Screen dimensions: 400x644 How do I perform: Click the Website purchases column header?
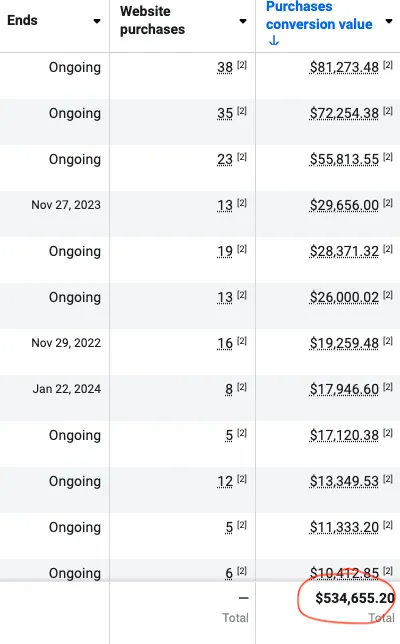(x=152, y=20)
